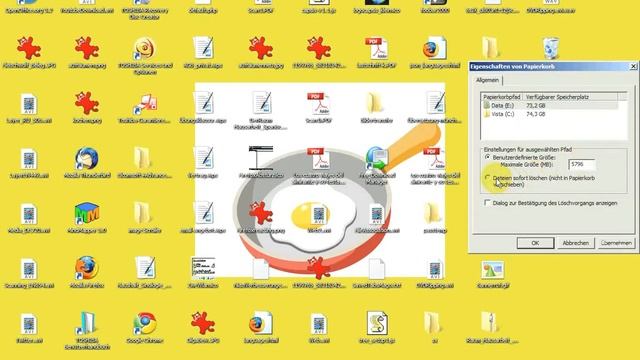Screen dimensions: 640x360
Task: Enable Dialog zur Bestätigung des Löschvorgangs checkbox
Action: tap(487, 202)
